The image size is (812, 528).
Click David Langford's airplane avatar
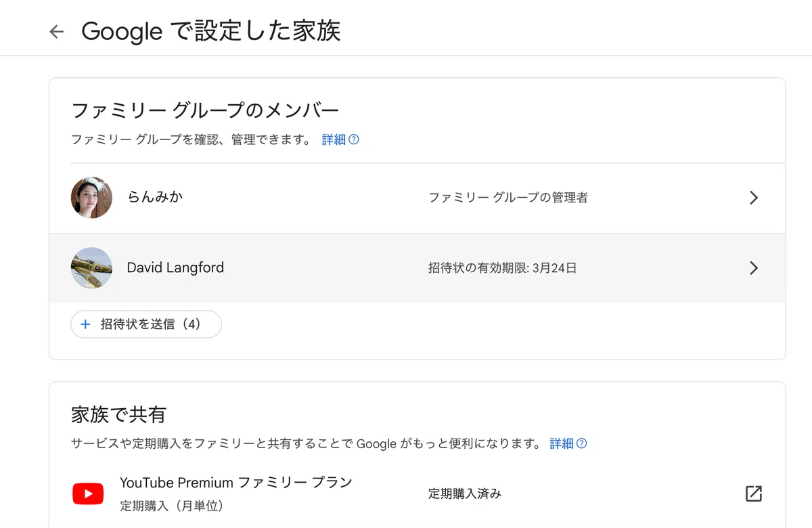[91, 268]
